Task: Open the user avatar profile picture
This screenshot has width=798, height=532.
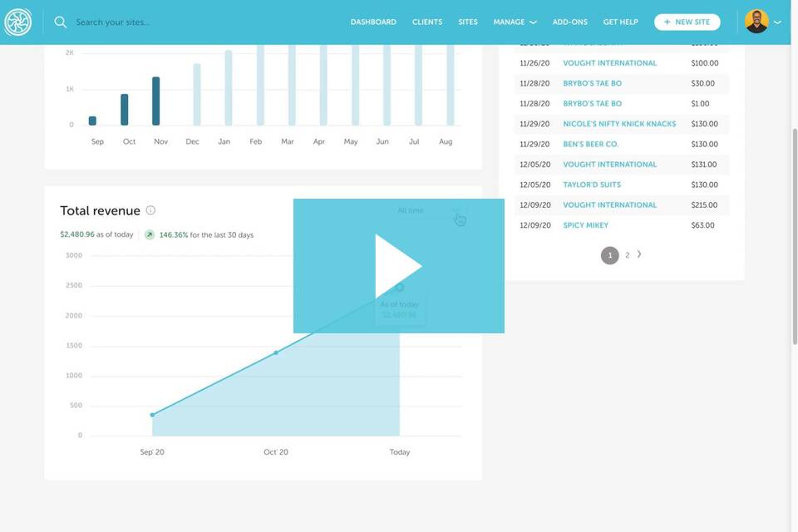Action: 756,22
